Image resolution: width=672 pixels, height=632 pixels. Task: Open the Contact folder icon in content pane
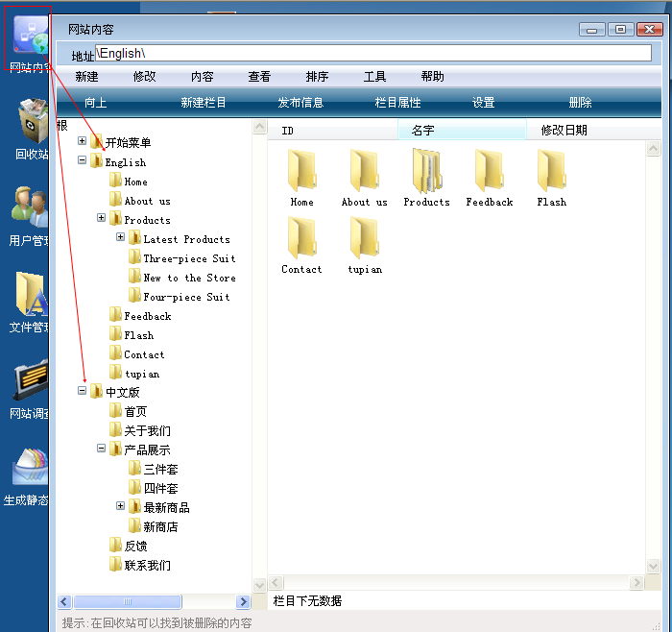pos(301,240)
